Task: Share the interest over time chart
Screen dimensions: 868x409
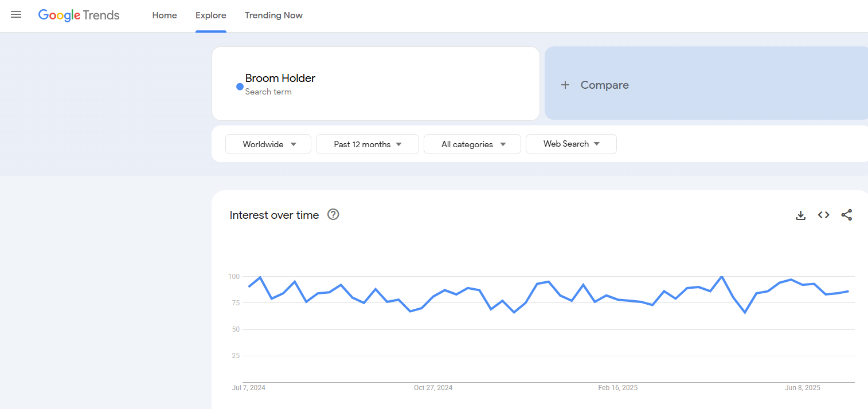Action: (847, 215)
